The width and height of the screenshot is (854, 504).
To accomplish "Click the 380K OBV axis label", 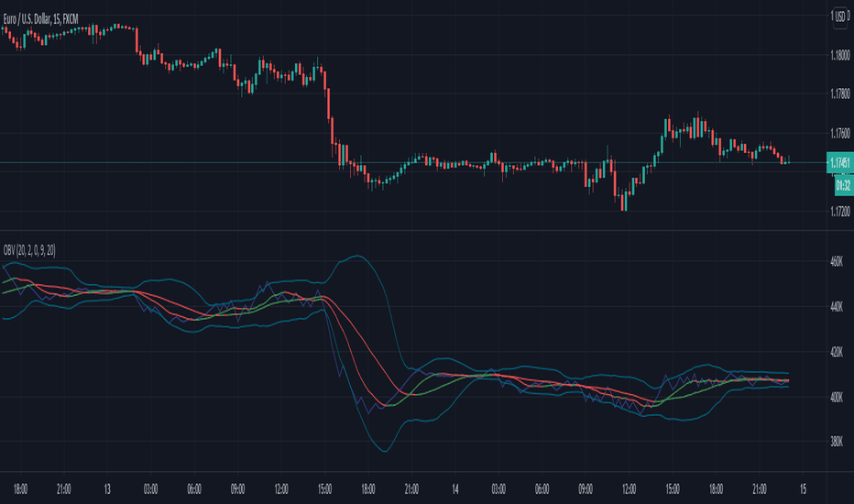I will click(836, 442).
